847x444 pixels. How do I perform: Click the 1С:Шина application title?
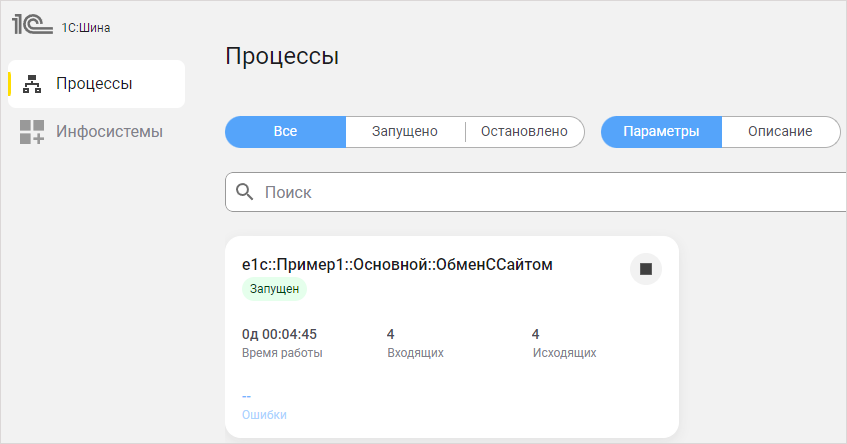85,28
